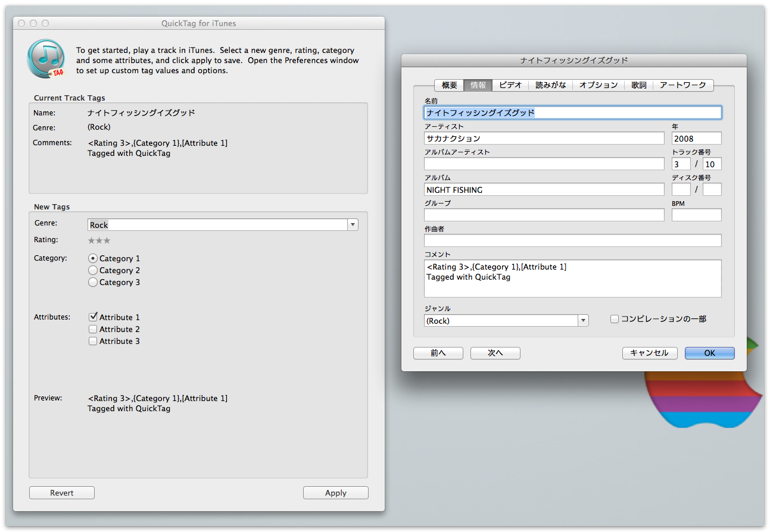Switch to the 読みがな tab
This screenshot has width=770, height=532.
pos(551,85)
